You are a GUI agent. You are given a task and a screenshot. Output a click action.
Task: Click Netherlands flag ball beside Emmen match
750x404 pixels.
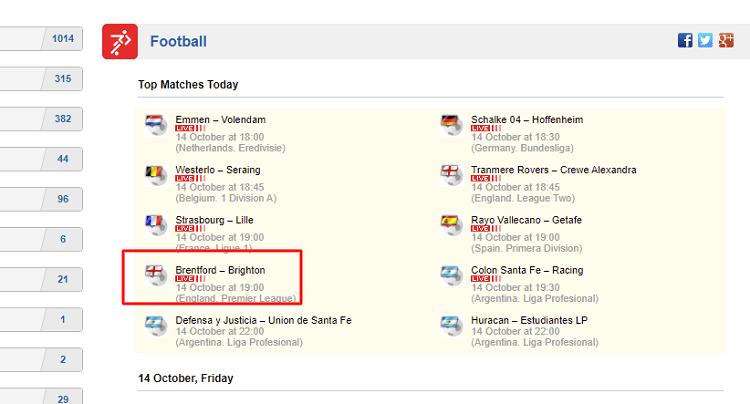tap(156, 125)
